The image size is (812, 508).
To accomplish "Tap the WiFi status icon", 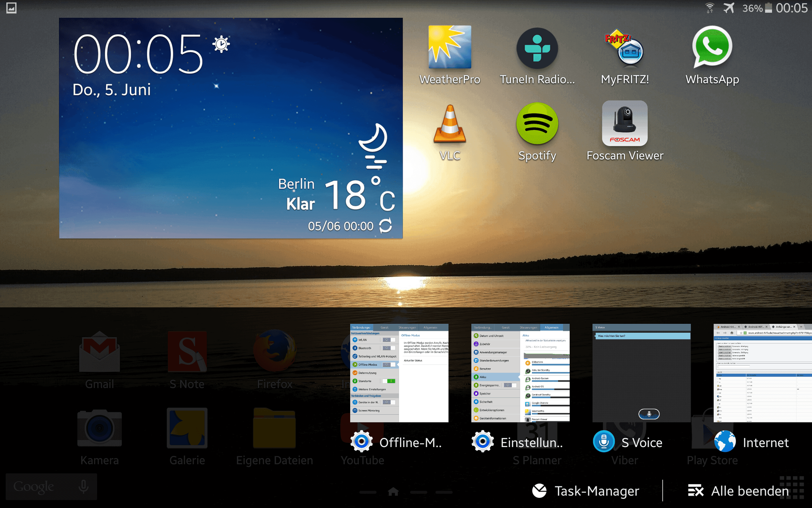I will click(x=709, y=8).
